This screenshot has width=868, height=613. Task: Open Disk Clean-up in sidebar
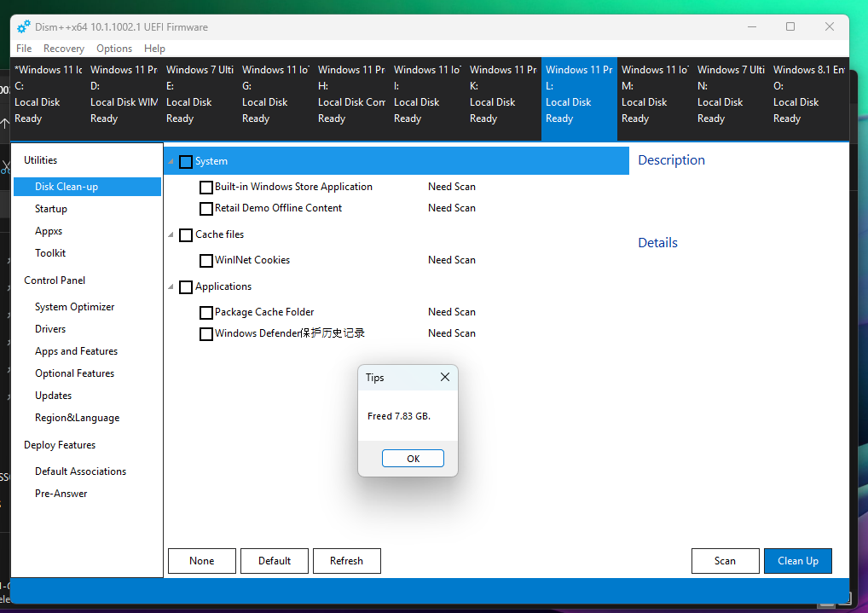pyautogui.click(x=88, y=187)
